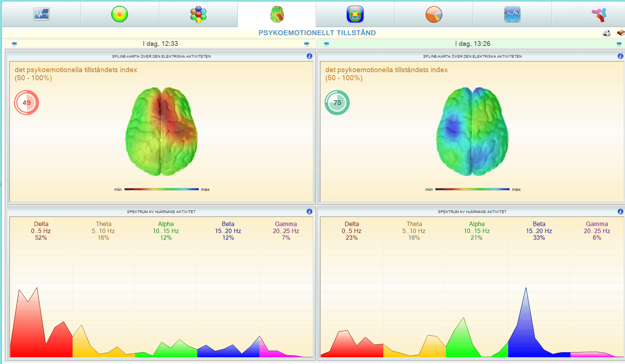This screenshot has height=364, width=625.
Task: Select the brain map psychoemotional icon
Action: coord(277,14)
